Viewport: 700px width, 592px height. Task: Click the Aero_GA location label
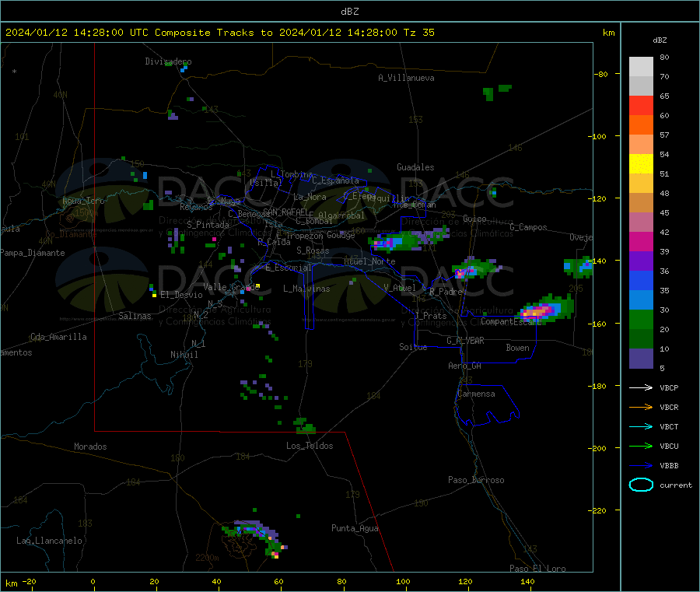[465, 366]
